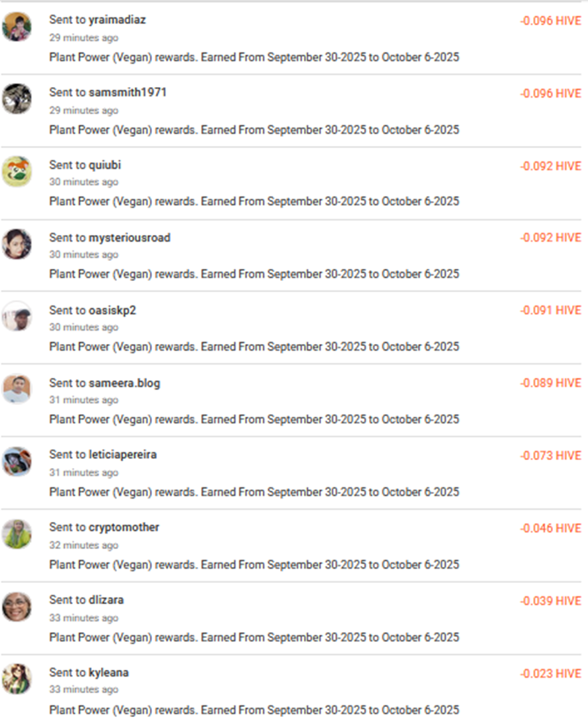Visit the leticiapereira username link
The image size is (588, 723).
123,455
